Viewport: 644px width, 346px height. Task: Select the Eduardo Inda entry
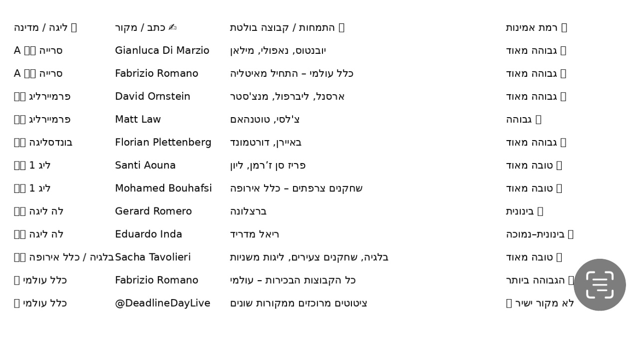click(x=149, y=234)
